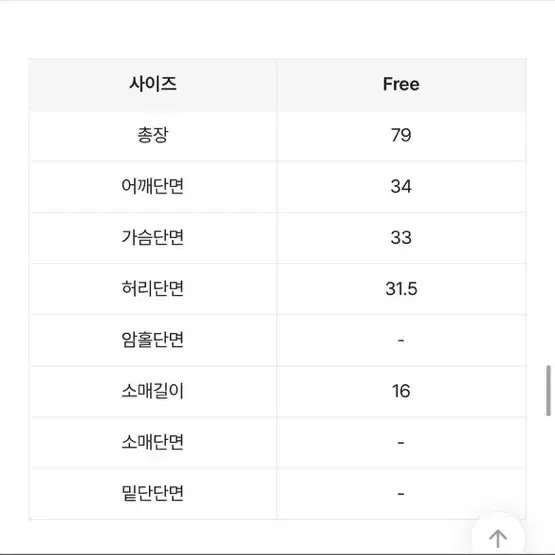The height and width of the screenshot is (555, 555).
Task: Select the 어깨단면 row label
Action: [x=153, y=186]
